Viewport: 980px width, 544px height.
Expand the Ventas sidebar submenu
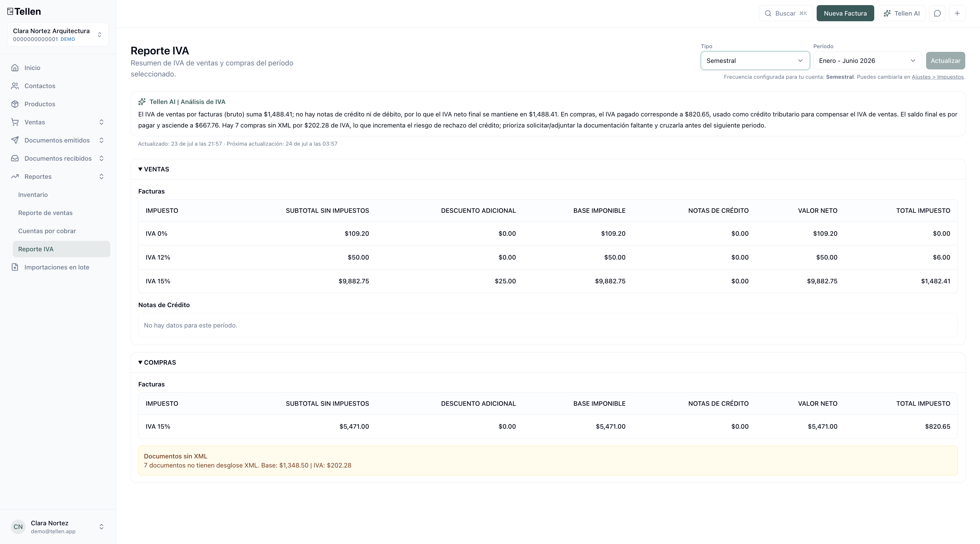click(101, 122)
